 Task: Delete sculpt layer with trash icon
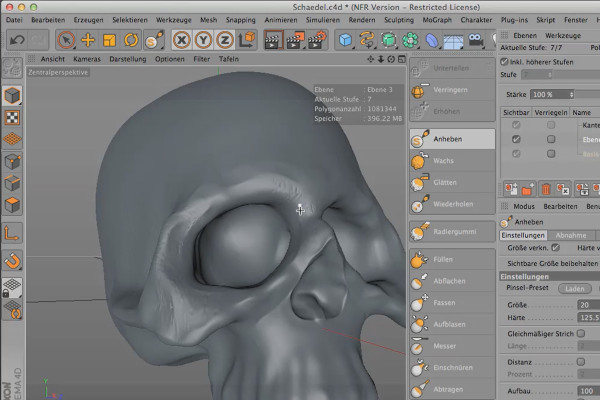click(546, 189)
